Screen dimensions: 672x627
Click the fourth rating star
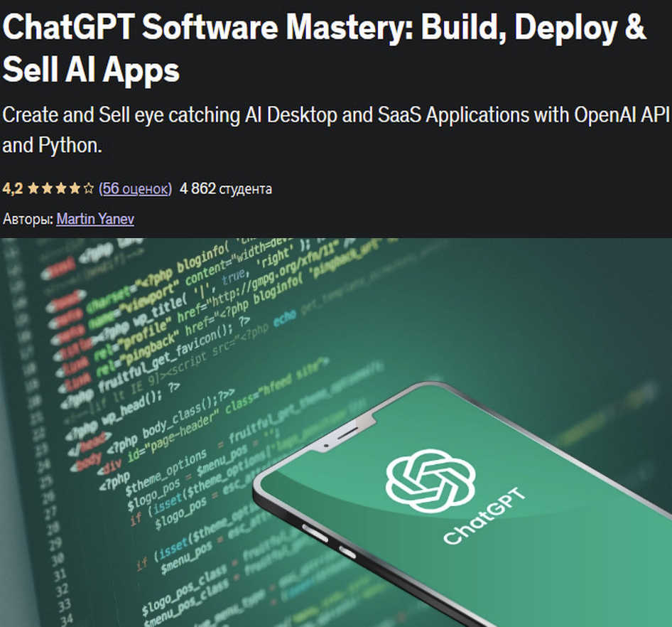(74, 189)
